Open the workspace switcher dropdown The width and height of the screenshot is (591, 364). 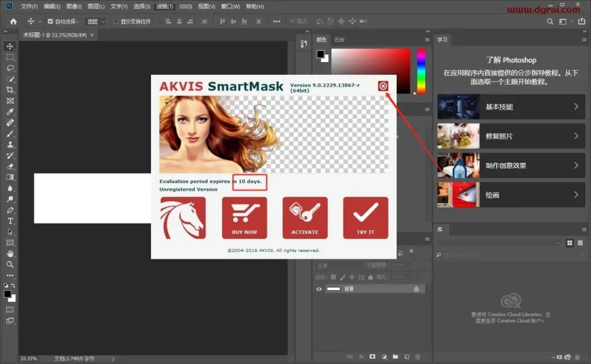point(565,21)
